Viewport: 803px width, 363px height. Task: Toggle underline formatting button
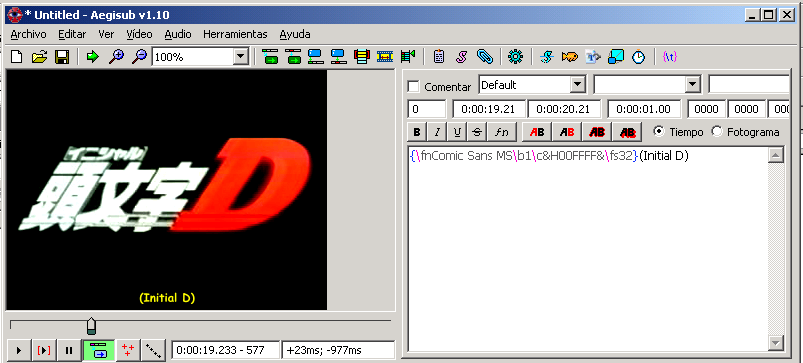[x=457, y=132]
